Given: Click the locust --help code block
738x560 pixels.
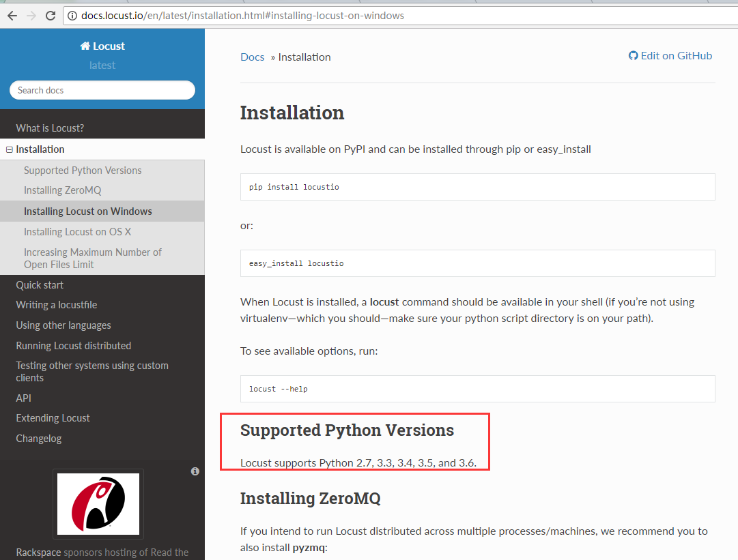Looking at the screenshot, I should click(x=478, y=389).
